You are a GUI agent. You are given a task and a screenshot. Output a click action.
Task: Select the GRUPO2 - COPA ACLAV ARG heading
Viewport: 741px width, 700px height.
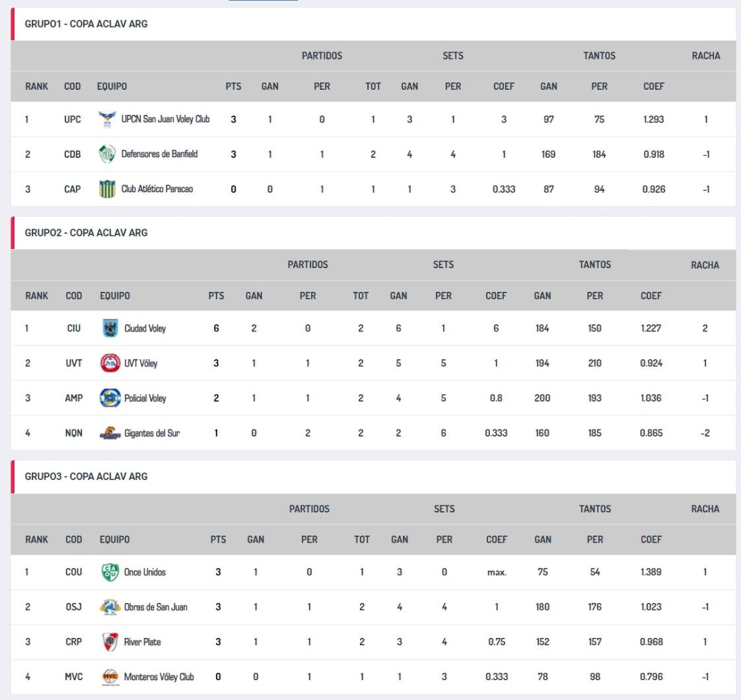pyautogui.click(x=86, y=232)
